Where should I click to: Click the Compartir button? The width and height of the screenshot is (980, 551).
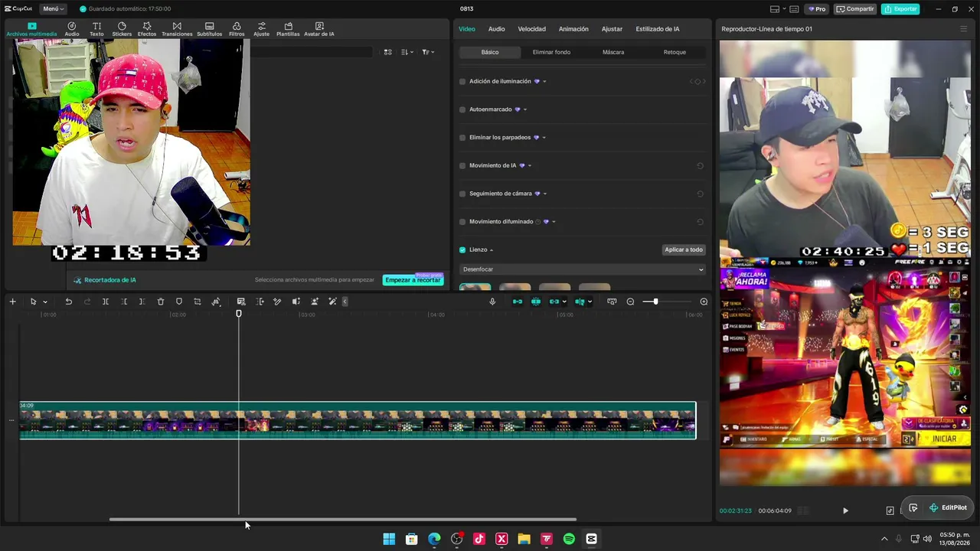point(855,9)
